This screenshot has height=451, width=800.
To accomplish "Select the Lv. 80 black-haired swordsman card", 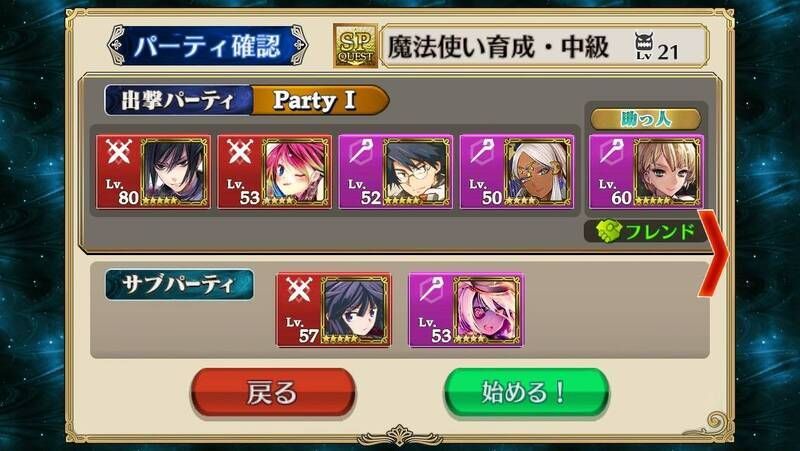I will click(153, 172).
